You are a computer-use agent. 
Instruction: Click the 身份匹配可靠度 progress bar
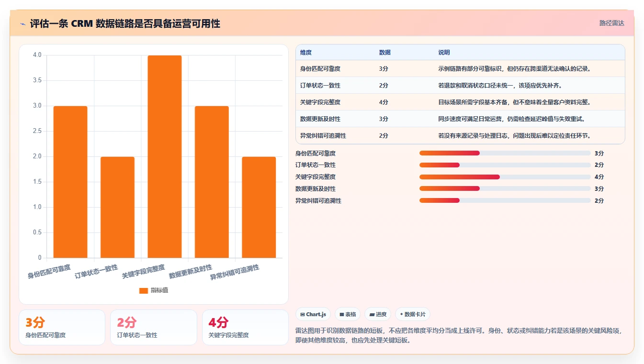tap(505, 153)
